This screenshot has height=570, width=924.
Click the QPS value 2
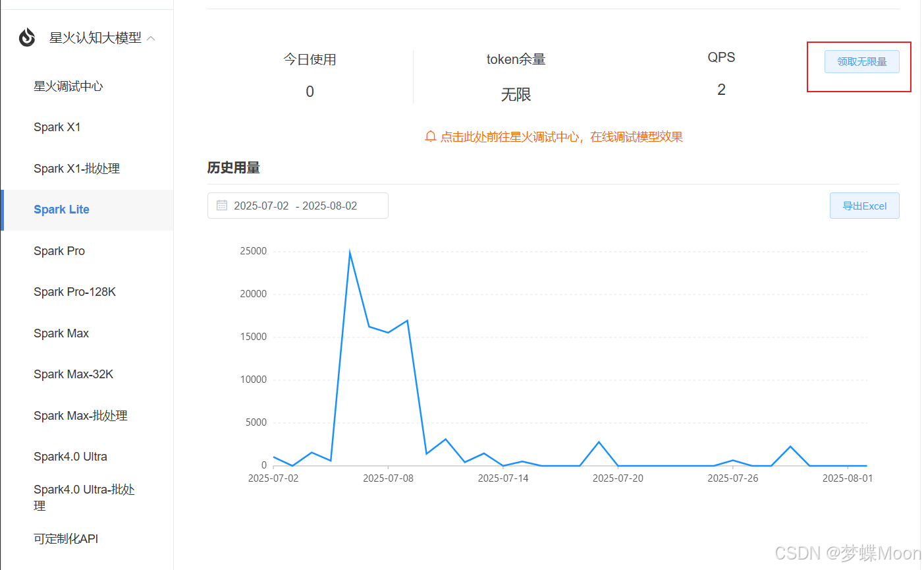coord(721,90)
